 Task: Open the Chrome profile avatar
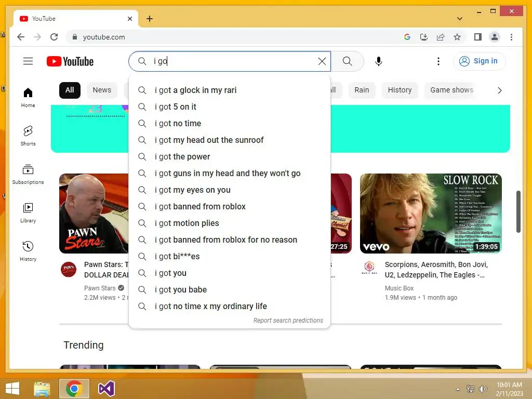coord(495,37)
